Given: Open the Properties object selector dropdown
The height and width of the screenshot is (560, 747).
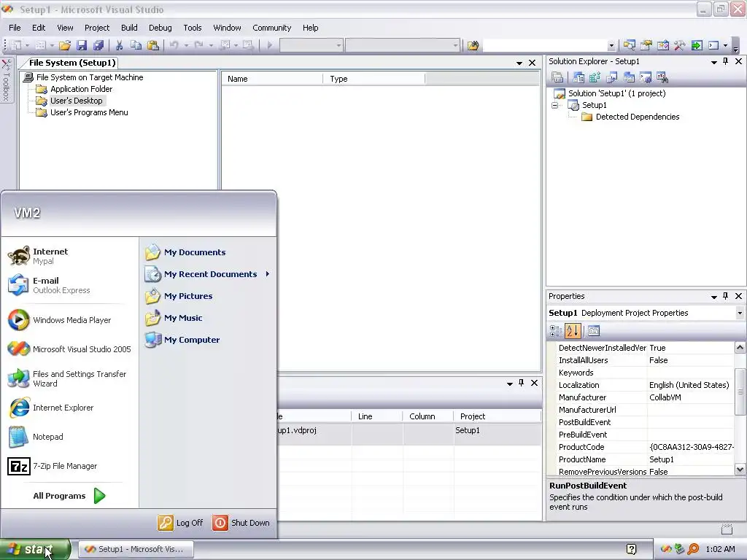Looking at the screenshot, I should click(x=740, y=313).
